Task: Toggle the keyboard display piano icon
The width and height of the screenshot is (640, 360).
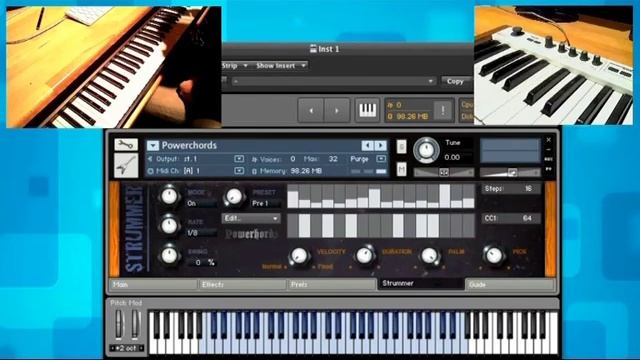Action: 367,110
